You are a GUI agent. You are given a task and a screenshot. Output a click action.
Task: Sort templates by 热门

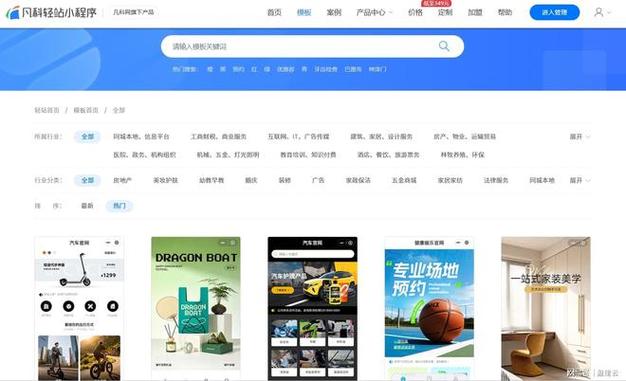[119, 206]
